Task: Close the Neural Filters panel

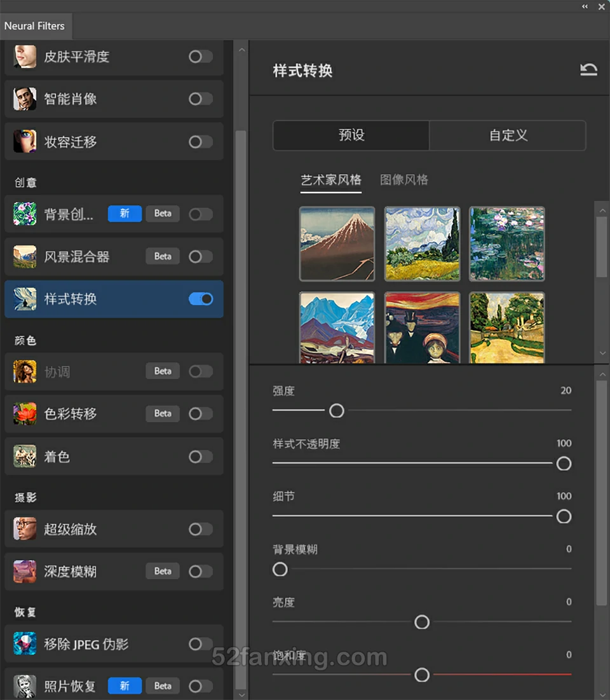Action: [602, 7]
